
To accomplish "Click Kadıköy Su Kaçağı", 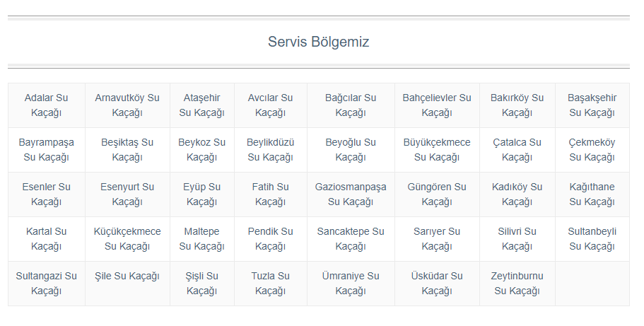I will 517,194.
